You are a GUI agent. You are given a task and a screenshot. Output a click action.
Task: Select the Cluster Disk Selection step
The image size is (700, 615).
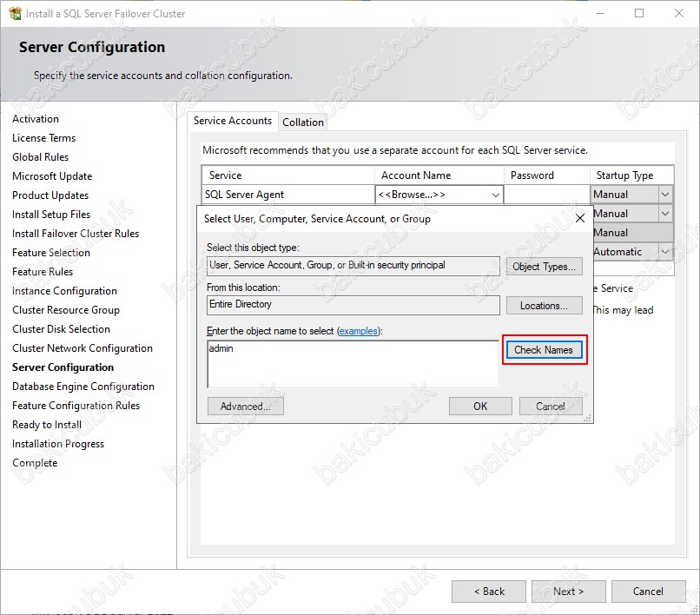61,329
